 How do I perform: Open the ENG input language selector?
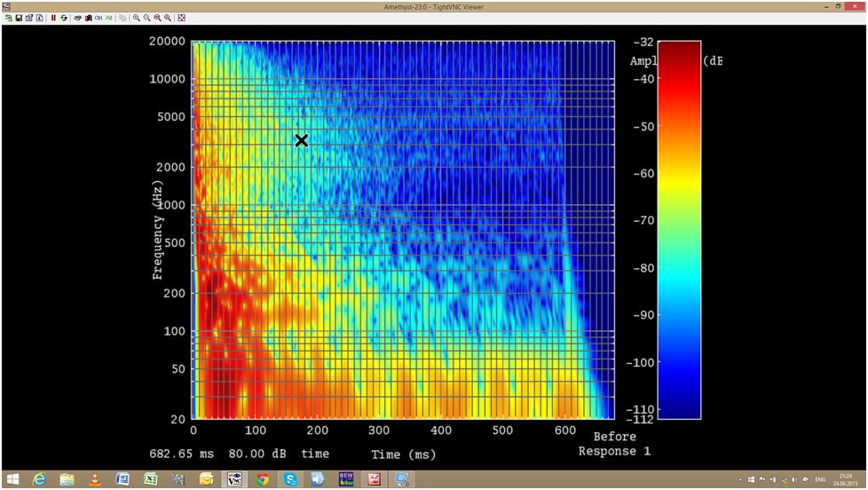click(x=819, y=479)
